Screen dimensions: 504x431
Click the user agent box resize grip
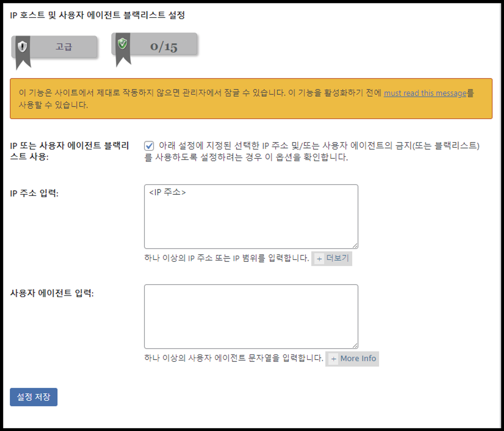pyautogui.click(x=355, y=345)
